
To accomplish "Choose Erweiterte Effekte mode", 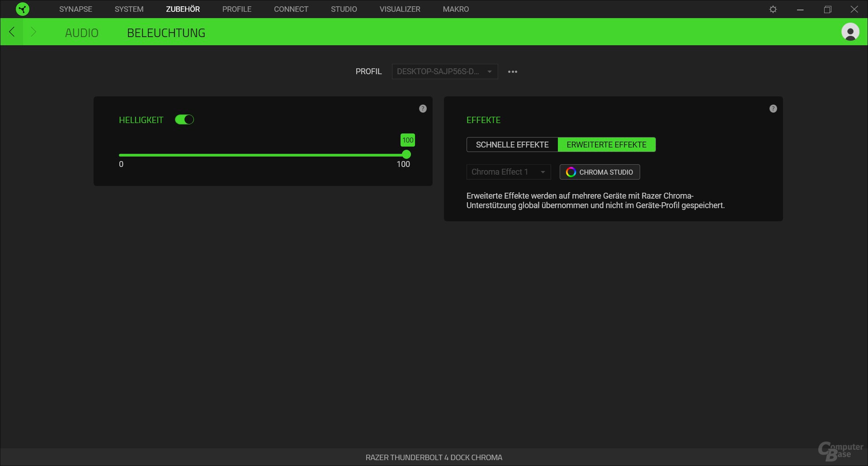I will pos(607,145).
